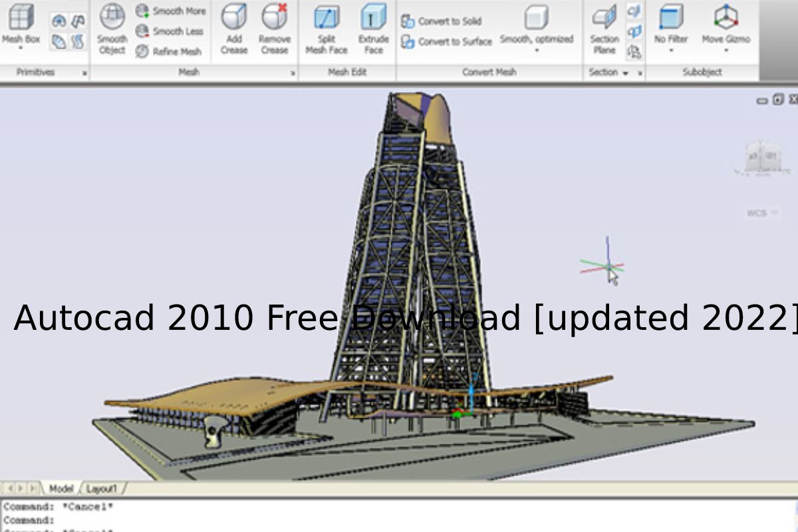Select the Remove Crease tool

tap(275, 29)
